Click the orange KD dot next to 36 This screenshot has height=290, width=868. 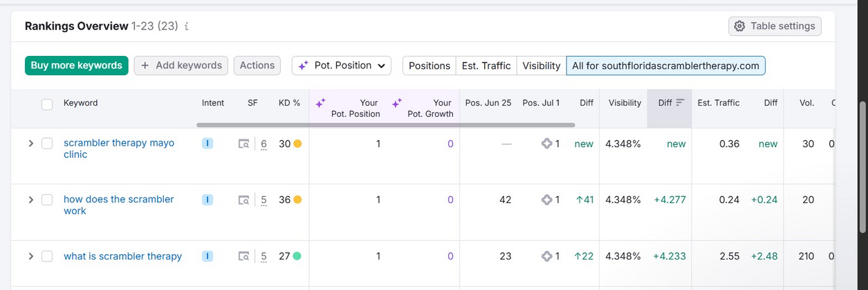pyautogui.click(x=297, y=200)
